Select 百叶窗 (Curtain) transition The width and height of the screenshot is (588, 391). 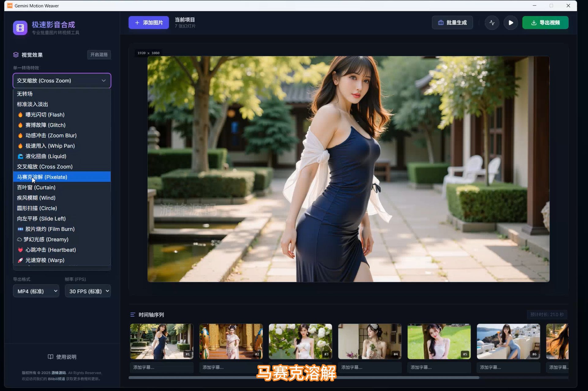pos(62,188)
